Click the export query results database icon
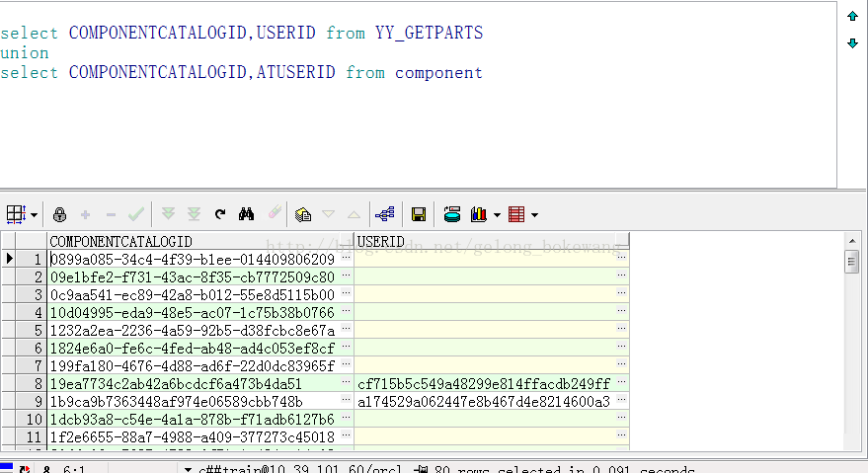The width and height of the screenshot is (868, 473). 452,214
